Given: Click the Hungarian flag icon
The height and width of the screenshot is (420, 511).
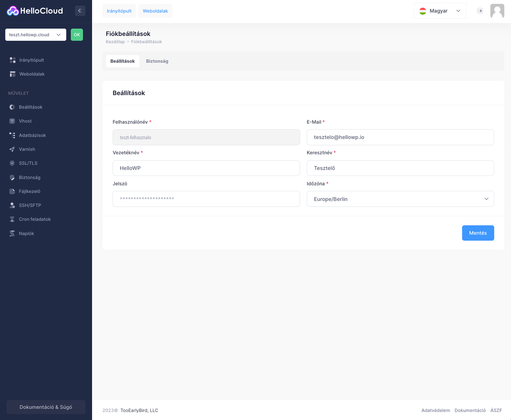Looking at the screenshot, I should [423, 11].
